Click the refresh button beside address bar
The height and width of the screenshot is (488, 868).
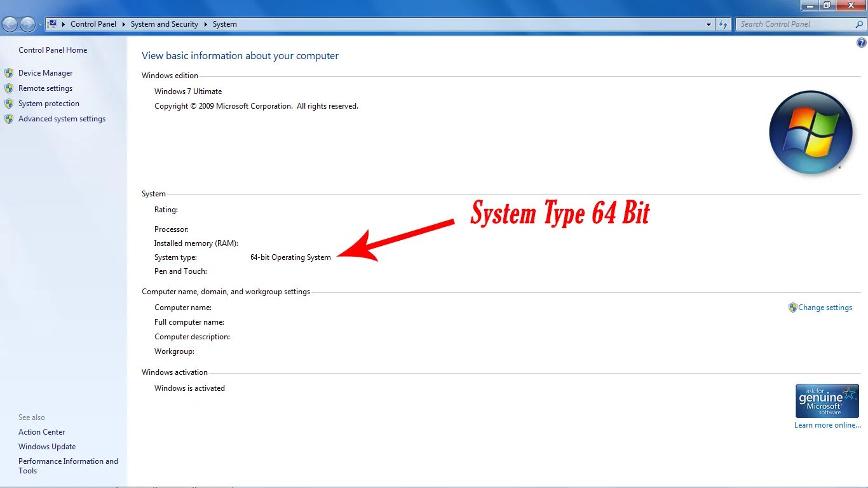coord(723,24)
